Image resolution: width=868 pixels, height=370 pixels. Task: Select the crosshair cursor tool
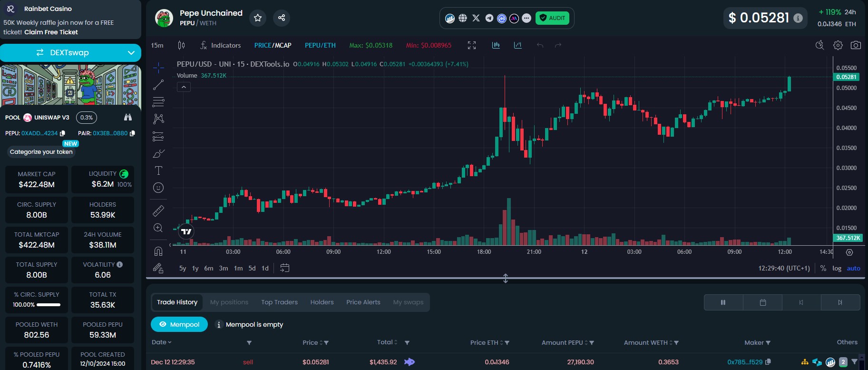[x=158, y=68]
